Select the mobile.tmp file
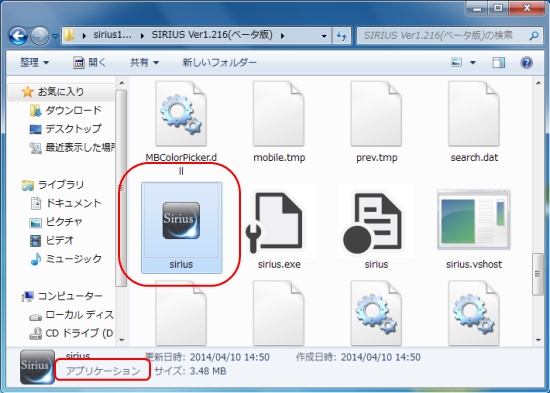The image size is (550, 393). 279,121
